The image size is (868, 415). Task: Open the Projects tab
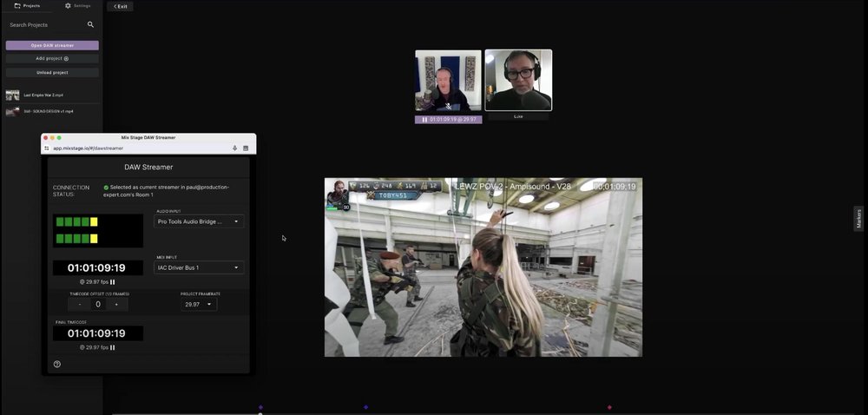coord(27,5)
